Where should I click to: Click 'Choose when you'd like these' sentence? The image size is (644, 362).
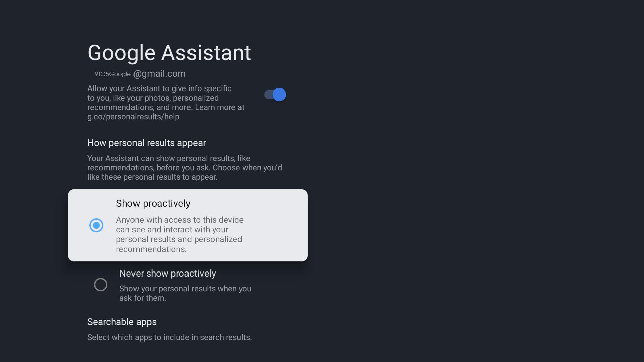tap(247, 168)
